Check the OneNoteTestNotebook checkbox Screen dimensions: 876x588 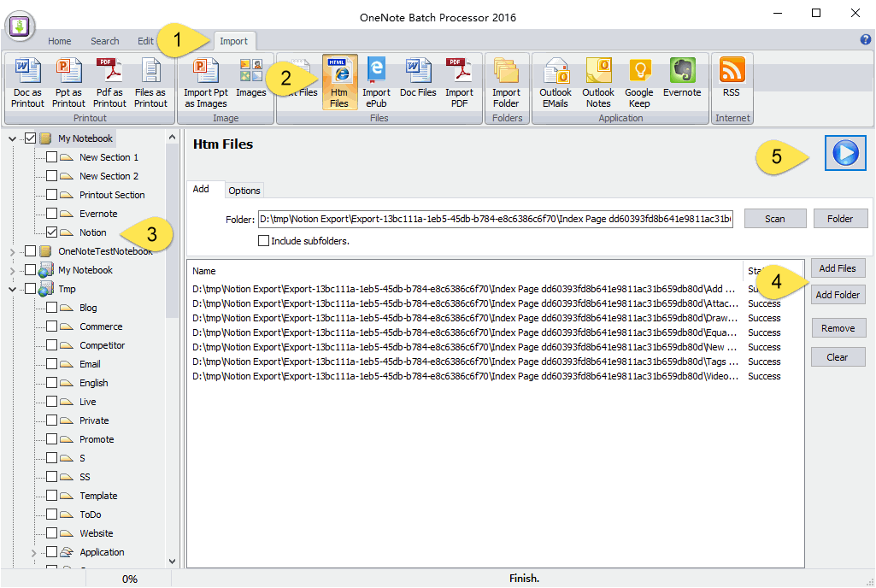(31, 251)
